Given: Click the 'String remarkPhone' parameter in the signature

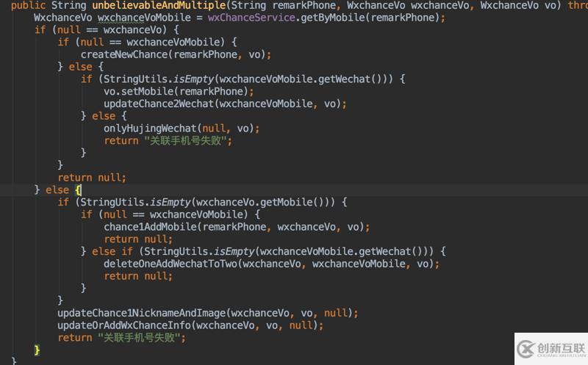Looking at the screenshot, I should (283, 6).
